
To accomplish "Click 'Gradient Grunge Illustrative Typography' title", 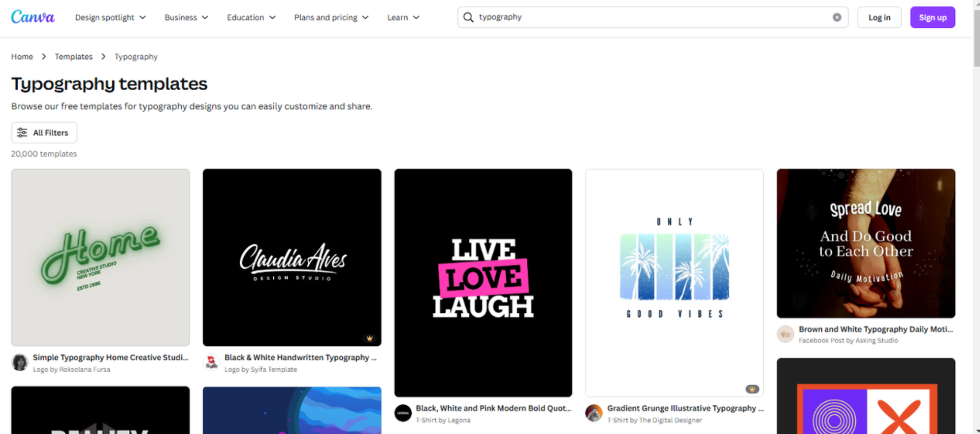I will pyautogui.click(x=685, y=408).
